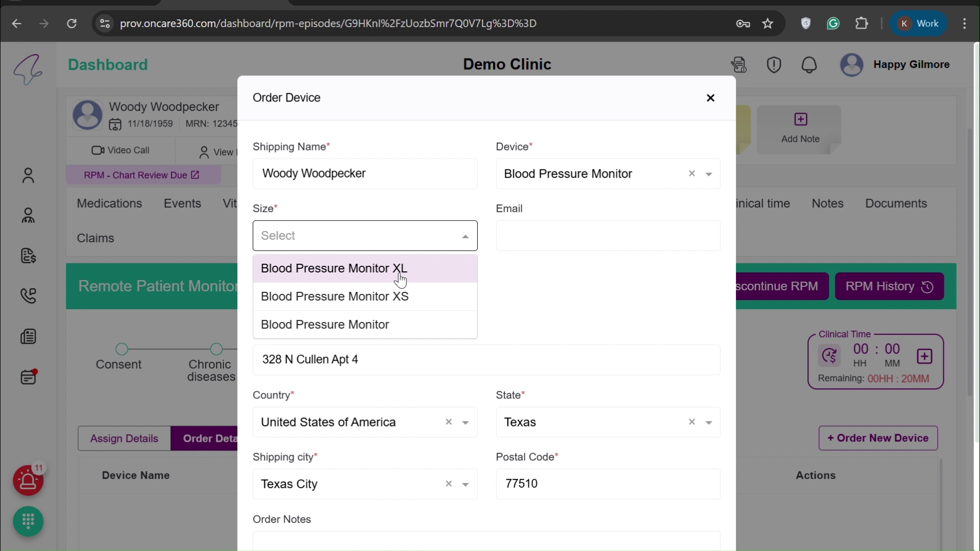980x551 pixels.
Task: Switch to the Documents tab
Action: [x=896, y=203]
